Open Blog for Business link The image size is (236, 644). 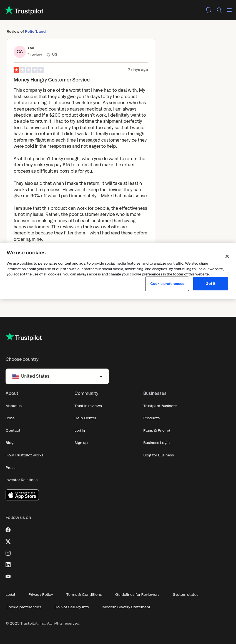pos(159,455)
